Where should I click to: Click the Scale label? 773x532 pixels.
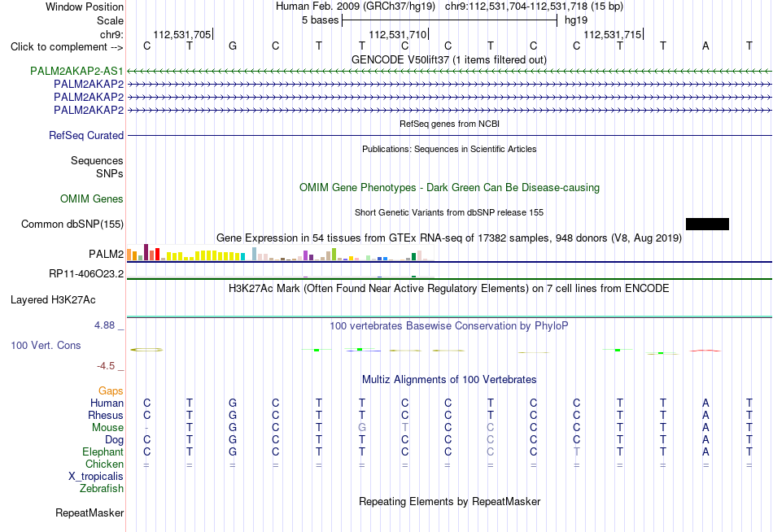(x=110, y=20)
